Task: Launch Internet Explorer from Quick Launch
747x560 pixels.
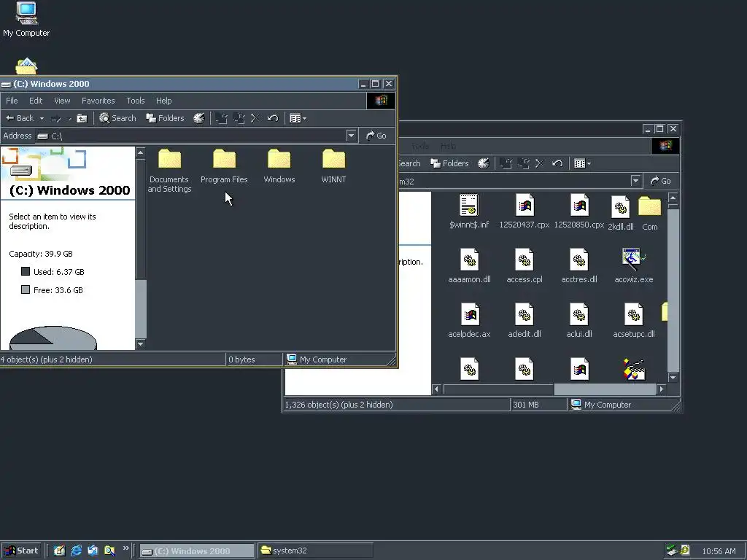Action: click(76, 551)
